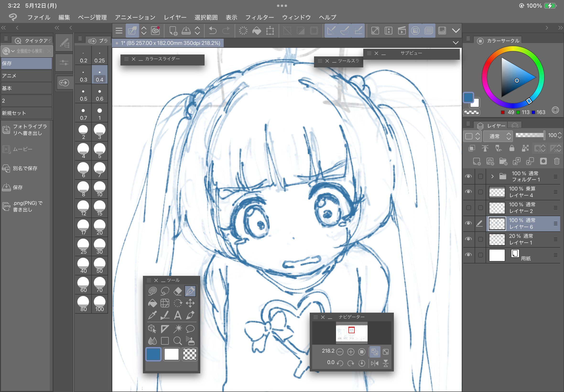Select the Eyedropper tool

[152, 315]
